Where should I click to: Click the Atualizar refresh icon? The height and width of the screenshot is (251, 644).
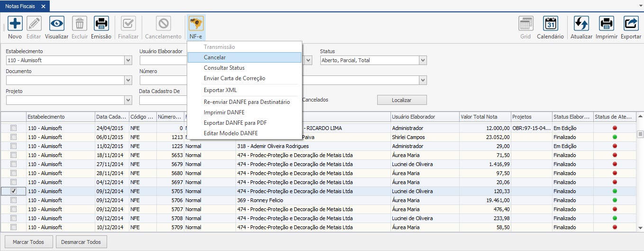coord(581,23)
